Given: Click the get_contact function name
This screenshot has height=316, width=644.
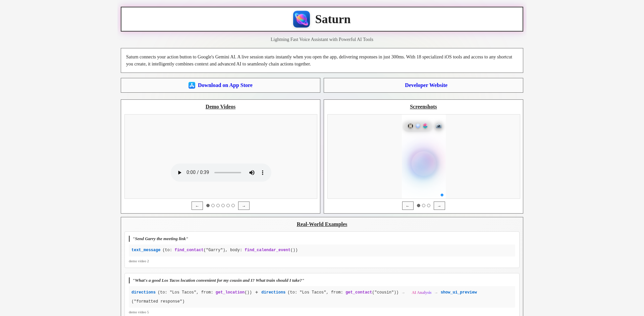Looking at the screenshot, I should [359, 292].
